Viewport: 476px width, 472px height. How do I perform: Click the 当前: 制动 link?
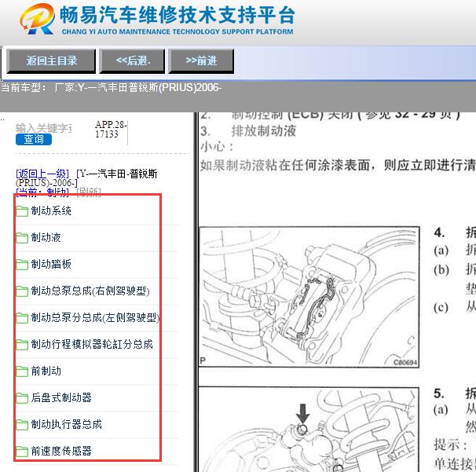coord(42,192)
